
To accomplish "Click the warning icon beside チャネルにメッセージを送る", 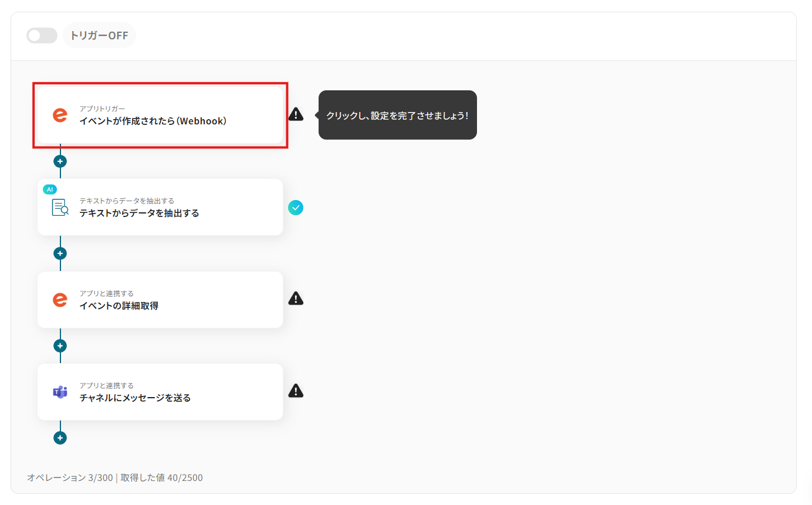I will pos(296,391).
